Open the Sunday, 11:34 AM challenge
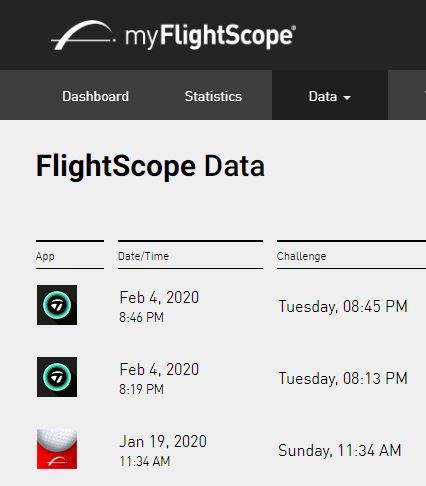 [x=339, y=450]
